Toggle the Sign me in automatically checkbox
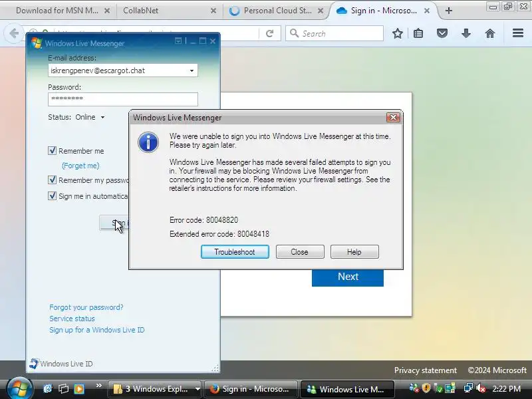This screenshot has height=399, width=532. pos(52,196)
